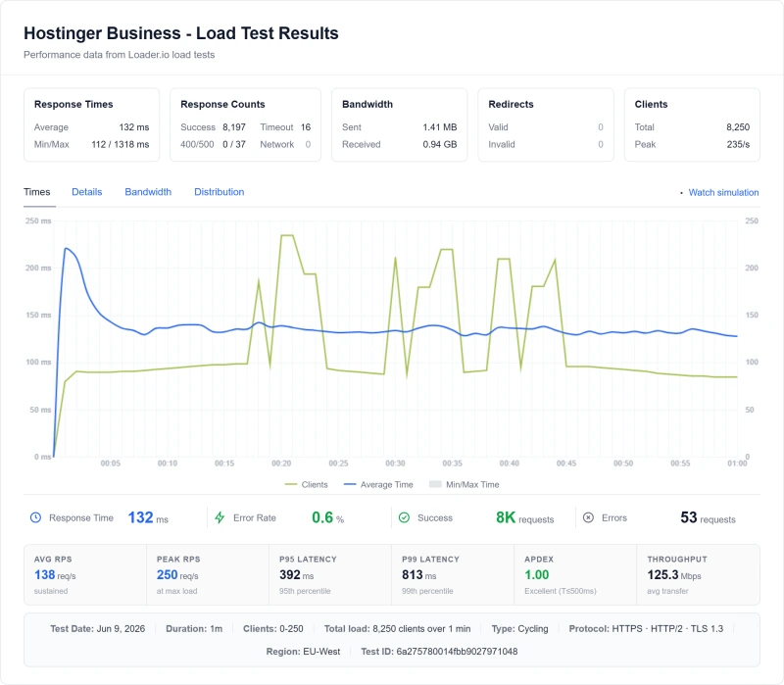Select the Received bandwidth 0.94 GB
784x685 pixels.
pyautogui.click(x=439, y=144)
